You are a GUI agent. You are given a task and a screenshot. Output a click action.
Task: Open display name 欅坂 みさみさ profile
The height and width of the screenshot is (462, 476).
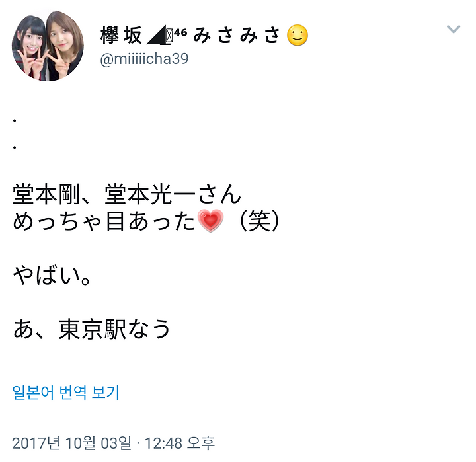click(x=204, y=35)
